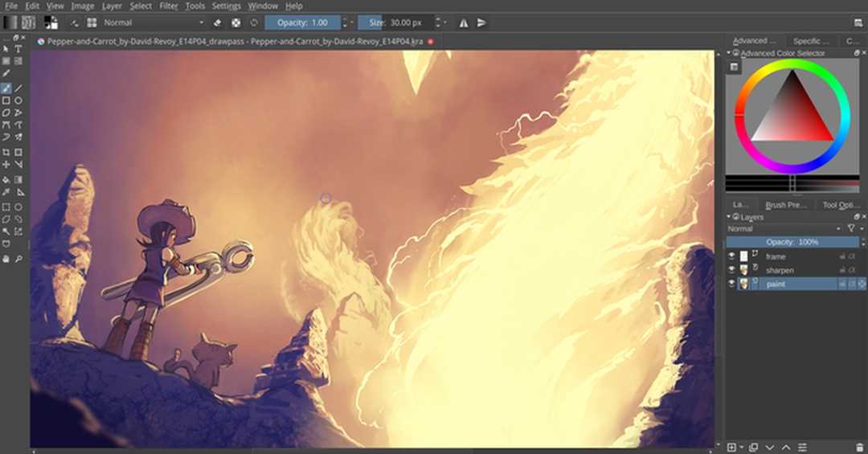The height and width of the screenshot is (454, 868).
Task: Click the horizontal mirror tool button
Action: click(x=464, y=22)
